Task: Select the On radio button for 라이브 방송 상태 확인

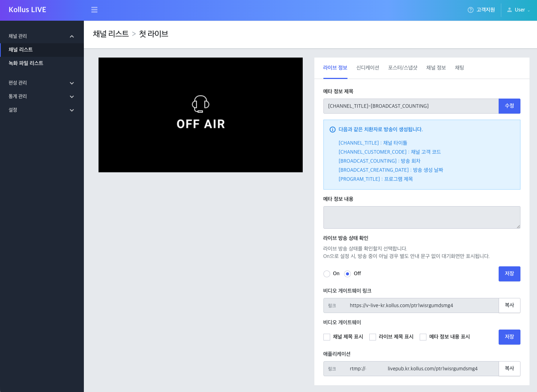Action: click(x=327, y=274)
